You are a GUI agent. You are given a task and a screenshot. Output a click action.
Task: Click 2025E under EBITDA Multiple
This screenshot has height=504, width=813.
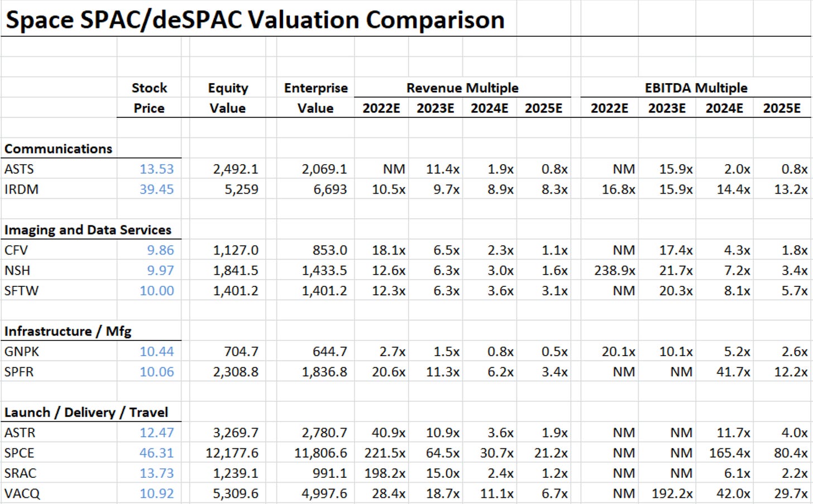point(782,108)
